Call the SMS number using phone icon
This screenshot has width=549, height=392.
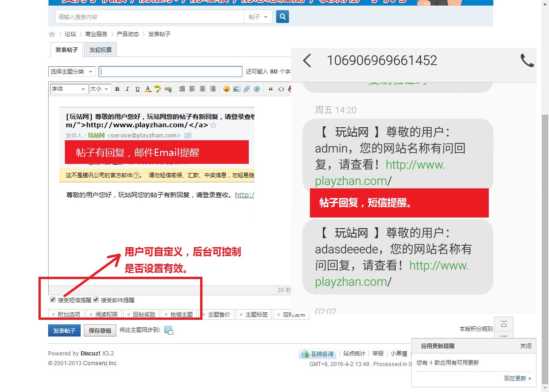527,61
